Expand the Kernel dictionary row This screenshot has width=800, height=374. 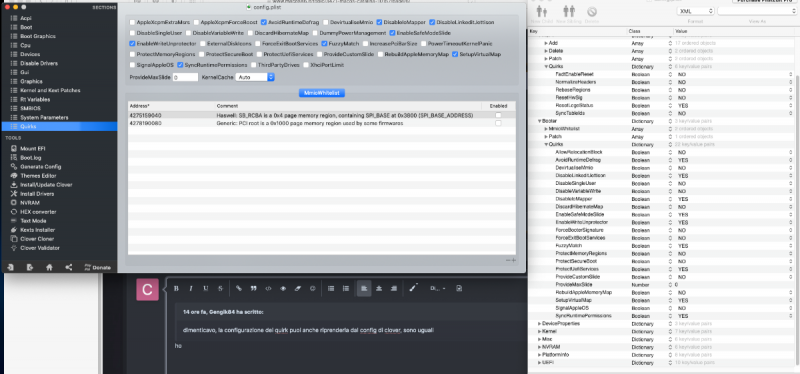pos(540,331)
